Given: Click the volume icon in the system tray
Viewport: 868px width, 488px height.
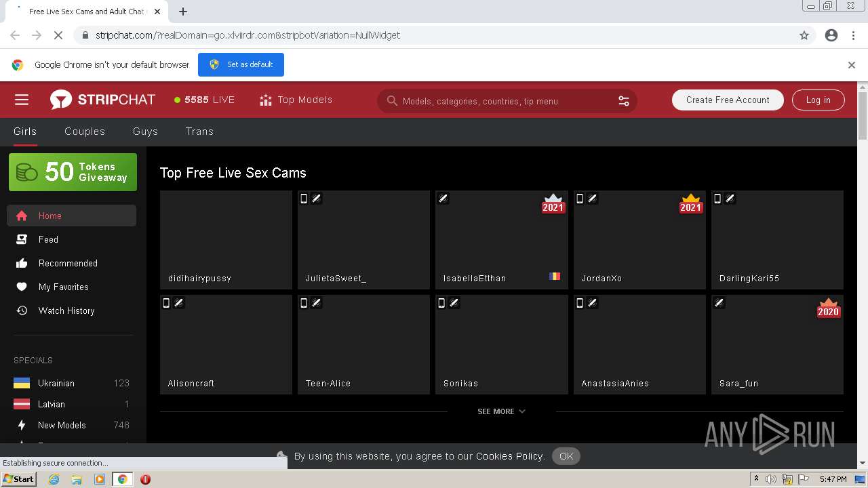Looking at the screenshot, I should 771,479.
